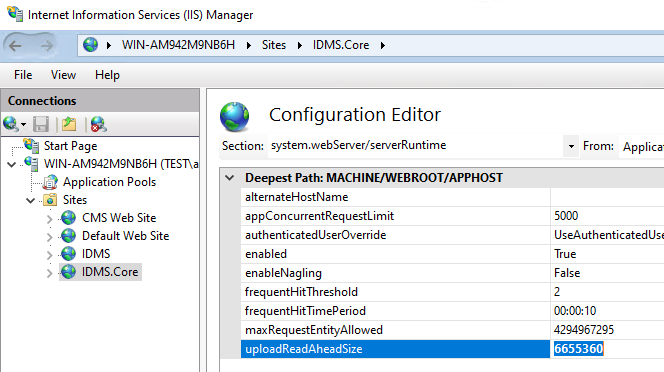Click the IDMS site globe icon
Screen dimensions: 664x372
click(69, 254)
